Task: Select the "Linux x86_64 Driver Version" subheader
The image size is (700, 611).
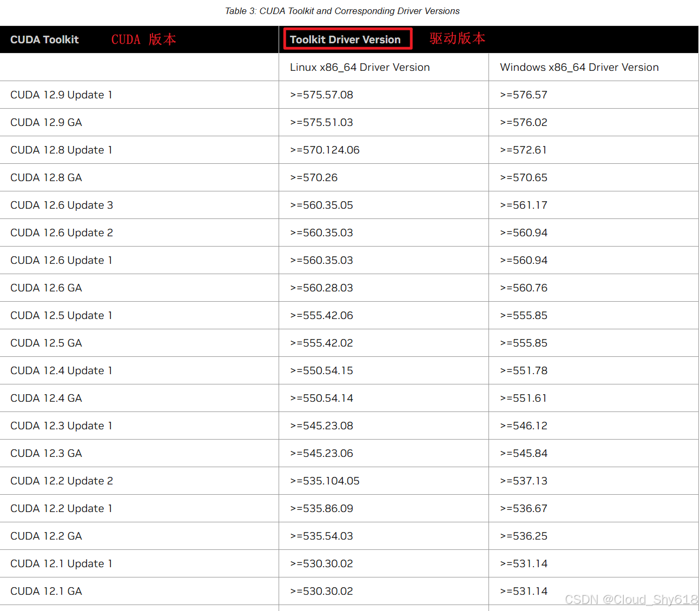Action: [x=360, y=67]
